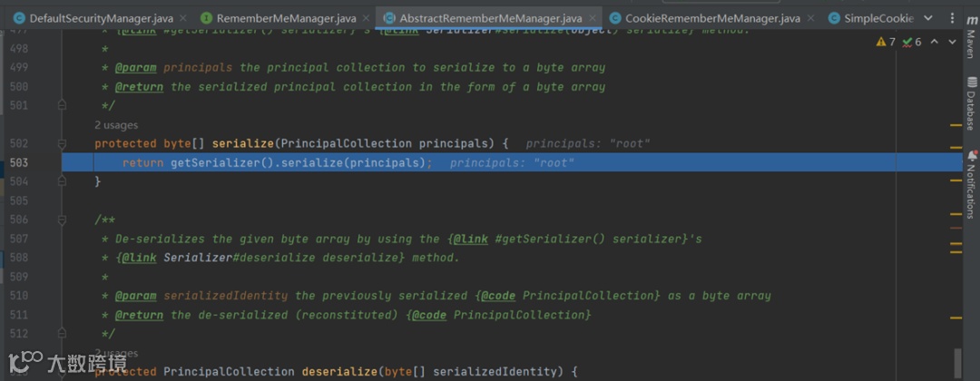980x381 pixels.
Task: Click the word "principals" on line 499
Action: coord(198,67)
